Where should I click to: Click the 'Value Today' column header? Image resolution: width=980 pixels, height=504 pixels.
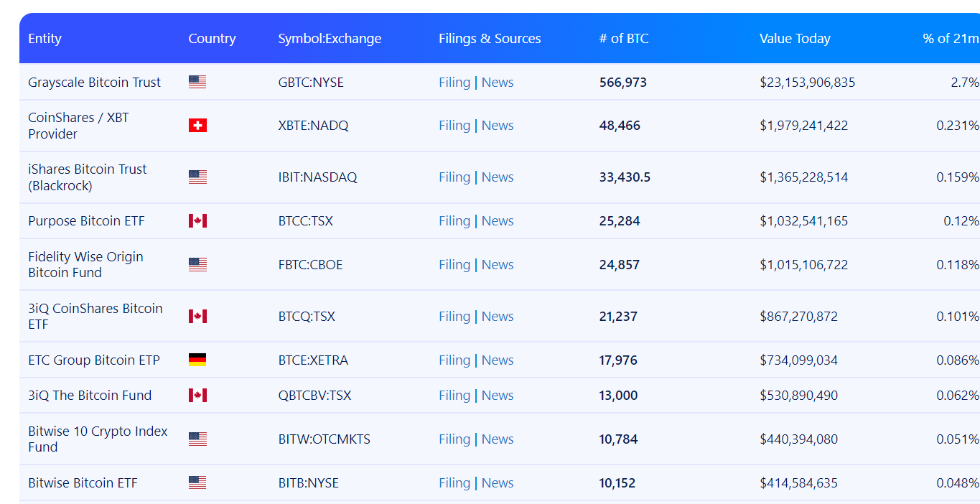(x=795, y=39)
